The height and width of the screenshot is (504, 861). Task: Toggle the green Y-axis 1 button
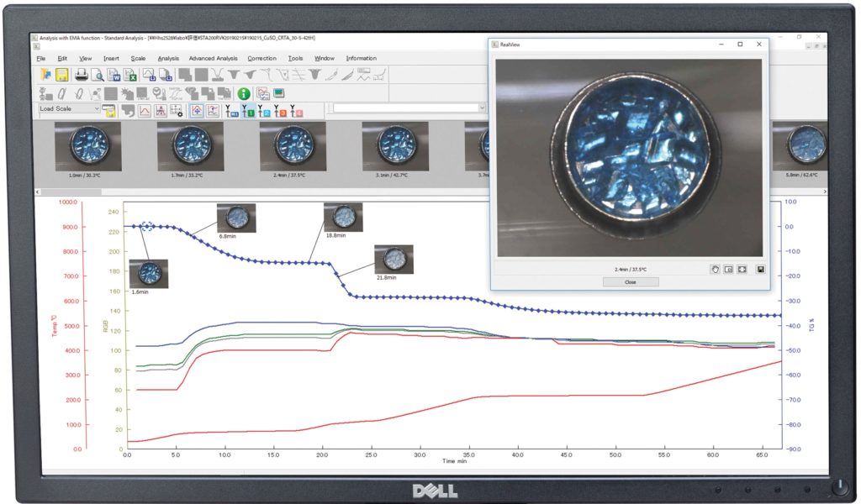tap(250, 110)
